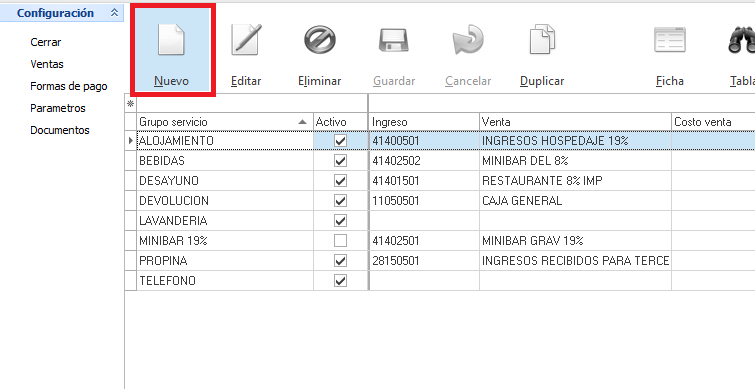
Task: Select the BEBIDAS group cell
Action: click(x=225, y=160)
